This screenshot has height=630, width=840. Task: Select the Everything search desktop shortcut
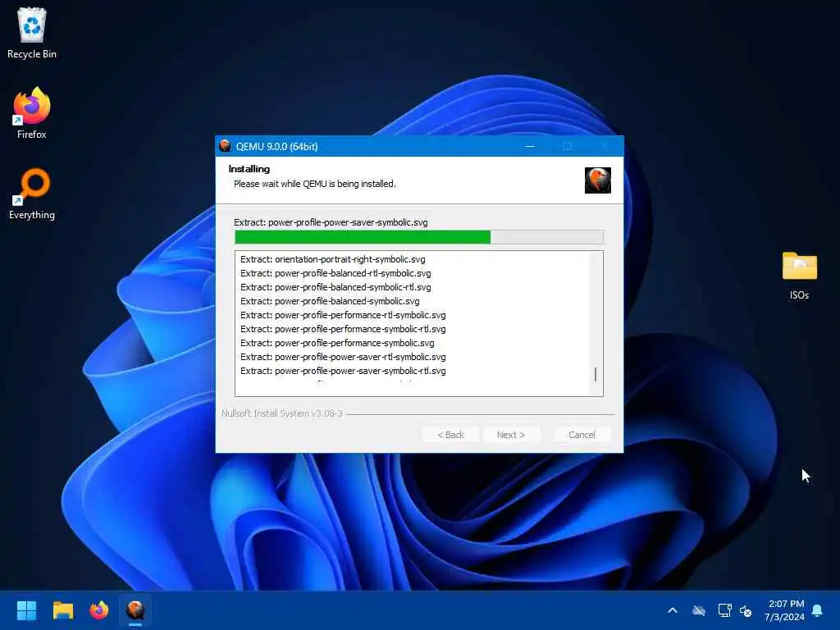tap(32, 194)
